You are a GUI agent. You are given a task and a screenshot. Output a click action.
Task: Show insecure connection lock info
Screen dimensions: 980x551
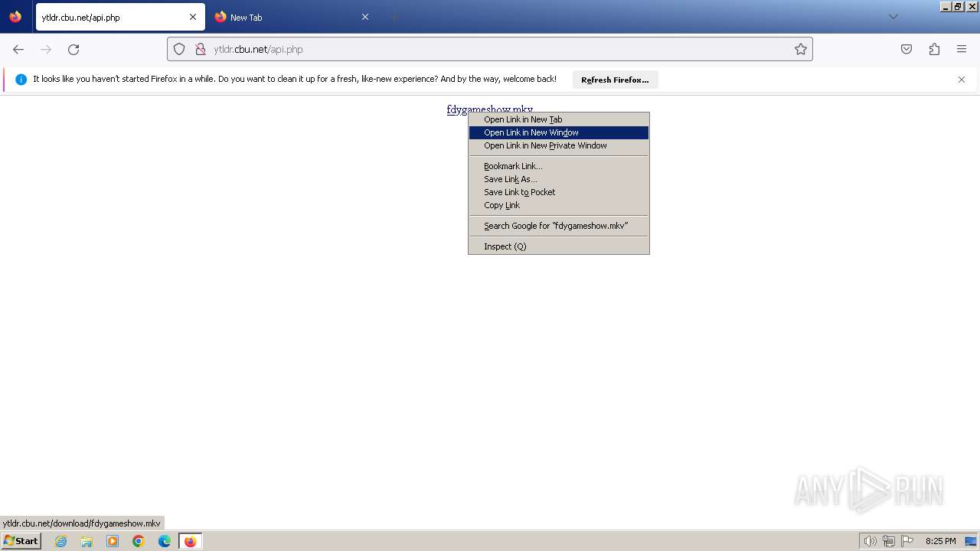coord(200,49)
